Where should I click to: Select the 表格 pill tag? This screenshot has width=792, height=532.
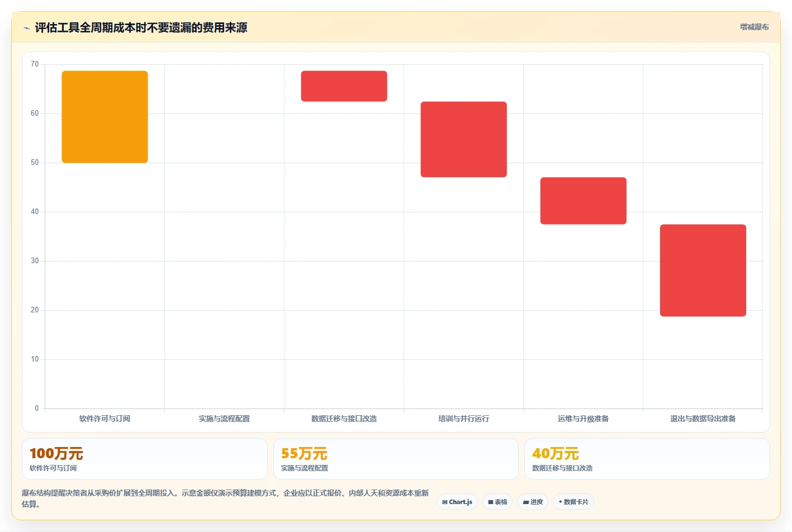tap(497, 502)
